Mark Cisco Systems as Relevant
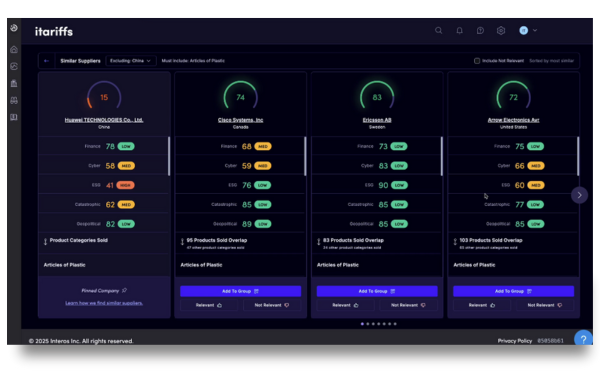The image size is (600, 375). (x=209, y=305)
